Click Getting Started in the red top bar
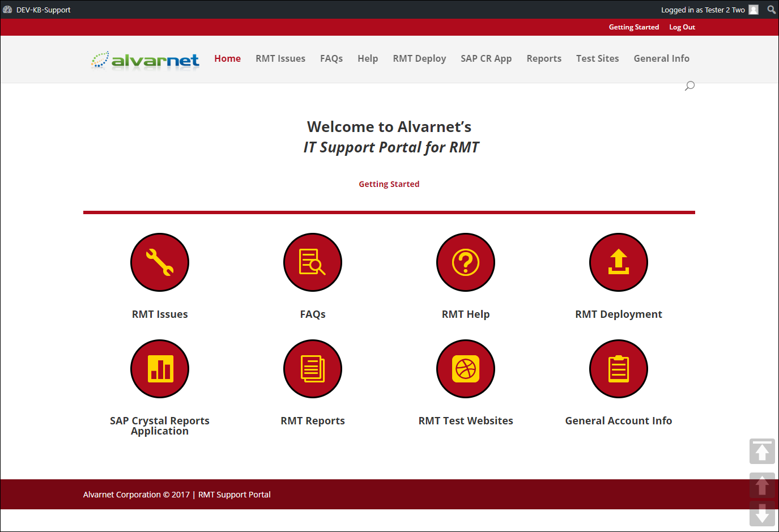 (x=634, y=27)
